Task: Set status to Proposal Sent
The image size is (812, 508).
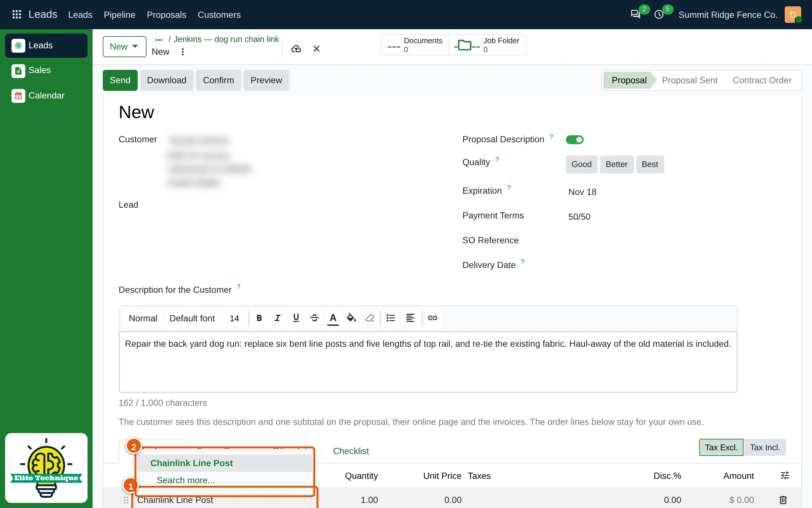Action: click(690, 80)
